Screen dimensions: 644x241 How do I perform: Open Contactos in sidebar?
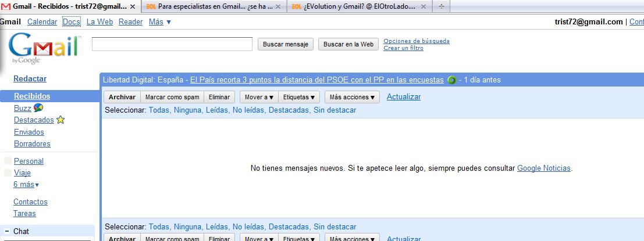point(30,202)
